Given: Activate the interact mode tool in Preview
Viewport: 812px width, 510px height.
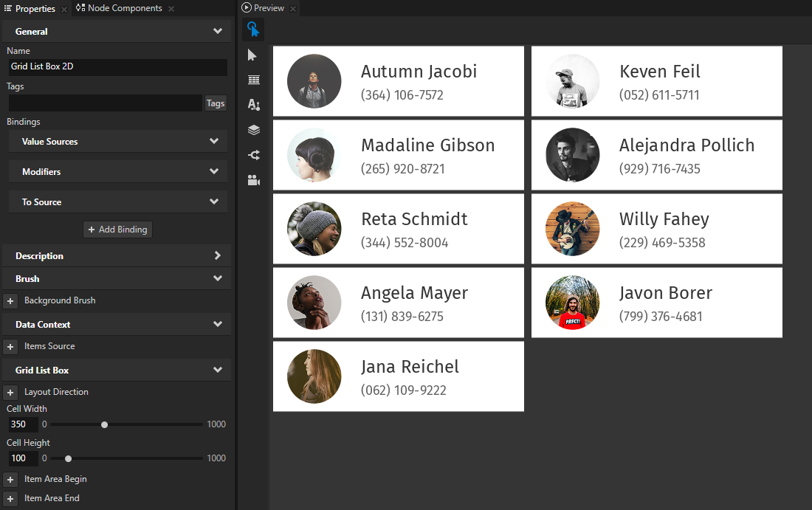Looking at the screenshot, I should point(253,30).
